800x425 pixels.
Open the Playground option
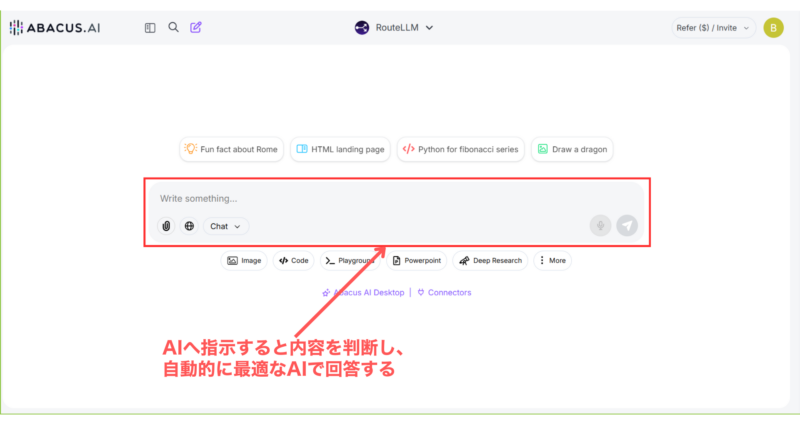click(350, 260)
